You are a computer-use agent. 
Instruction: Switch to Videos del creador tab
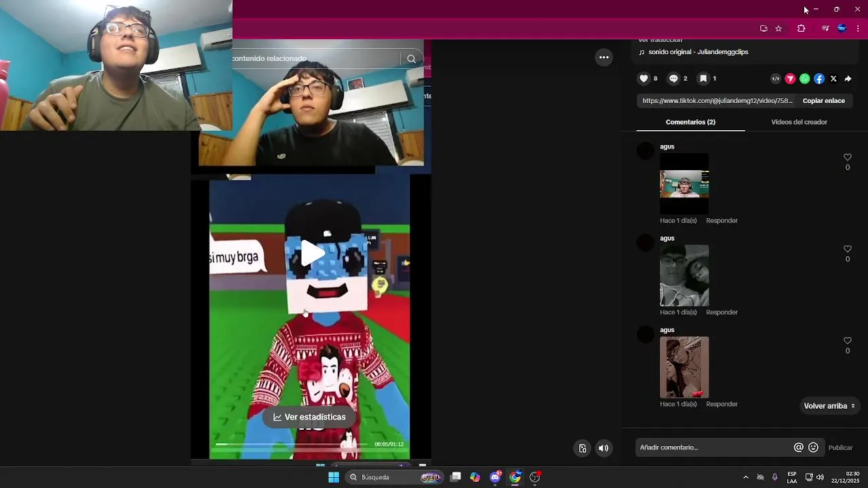point(799,122)
